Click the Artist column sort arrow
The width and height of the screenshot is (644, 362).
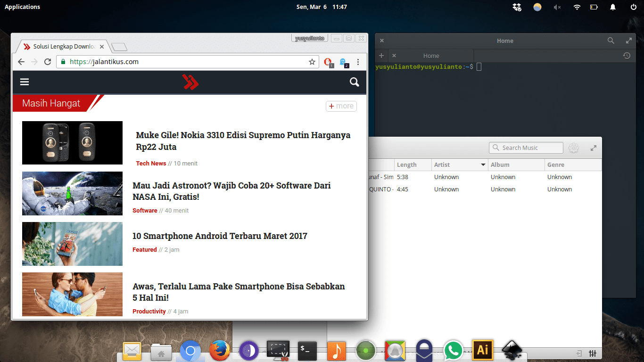coord(483,165)
